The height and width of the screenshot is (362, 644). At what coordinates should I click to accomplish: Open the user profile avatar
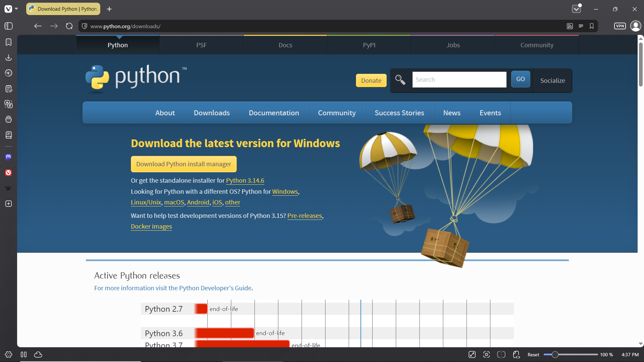[636, 26]
